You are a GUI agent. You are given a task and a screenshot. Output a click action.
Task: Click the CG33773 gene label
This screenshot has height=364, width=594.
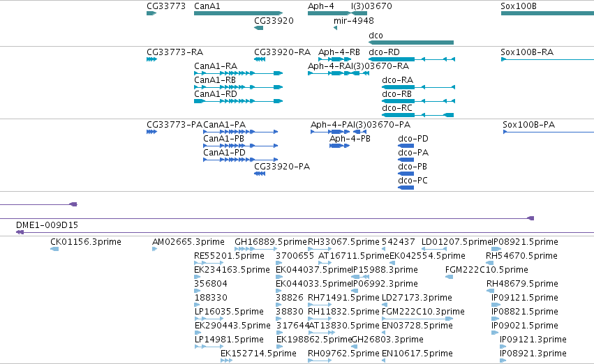coord(166,6)
